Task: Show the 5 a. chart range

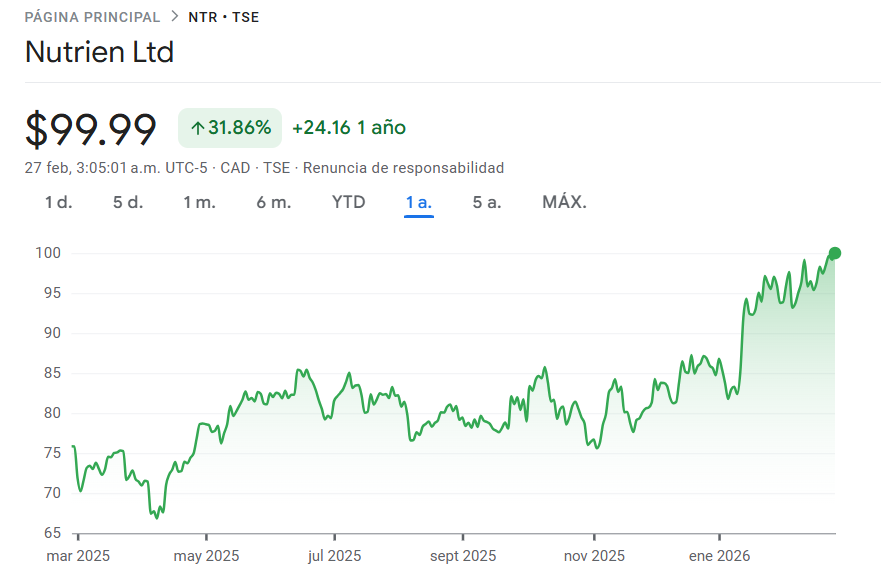Action: (487, 202)
